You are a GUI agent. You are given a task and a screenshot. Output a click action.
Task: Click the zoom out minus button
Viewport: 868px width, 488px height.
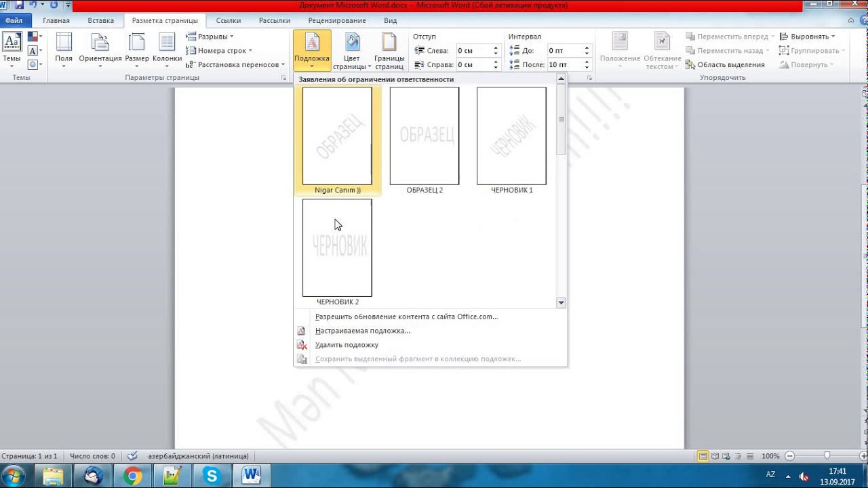pyautogui.click(x=790, y=456)
